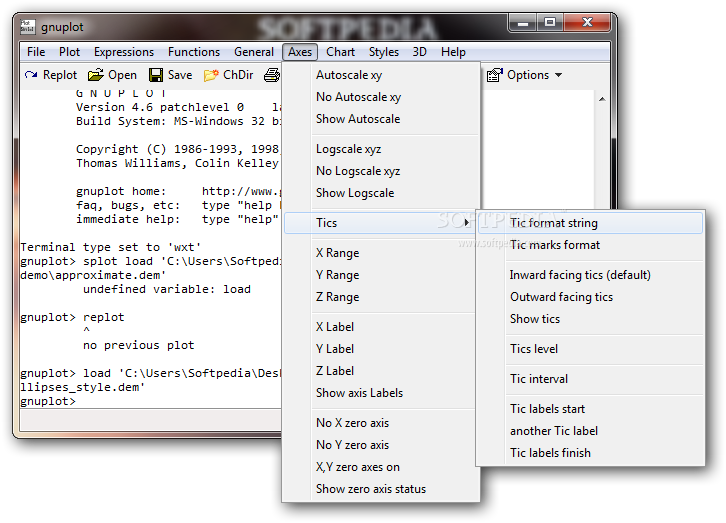726x523 pixels.
Task: Click the ChDir folder icon
Action: (x=211, y=75)
